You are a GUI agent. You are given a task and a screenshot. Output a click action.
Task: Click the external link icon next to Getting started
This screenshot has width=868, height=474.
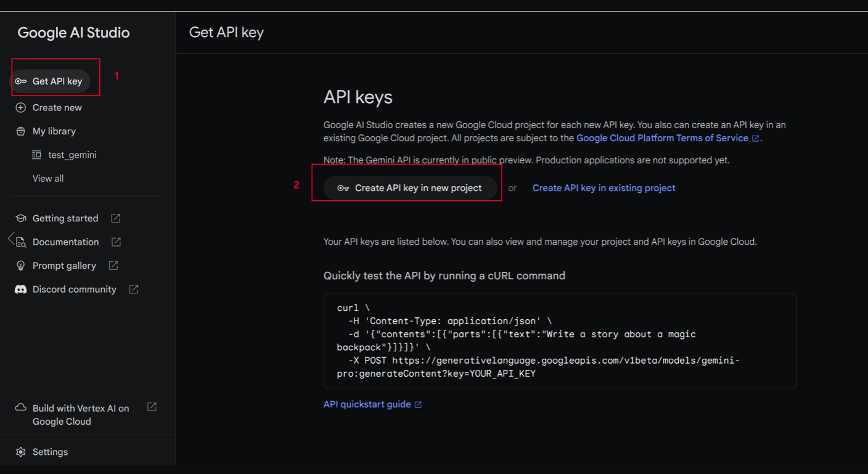point(115,218)
